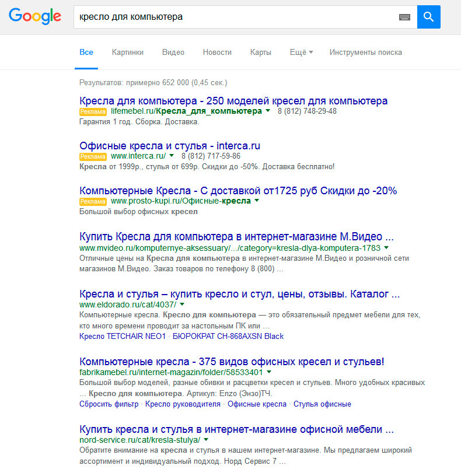Image resolution: width=461 pixels, height=476 pixels.
Task: Open the БЮРОКРАТ CH-868AXSN Black sitelink
Action: [x=228, y=336]
